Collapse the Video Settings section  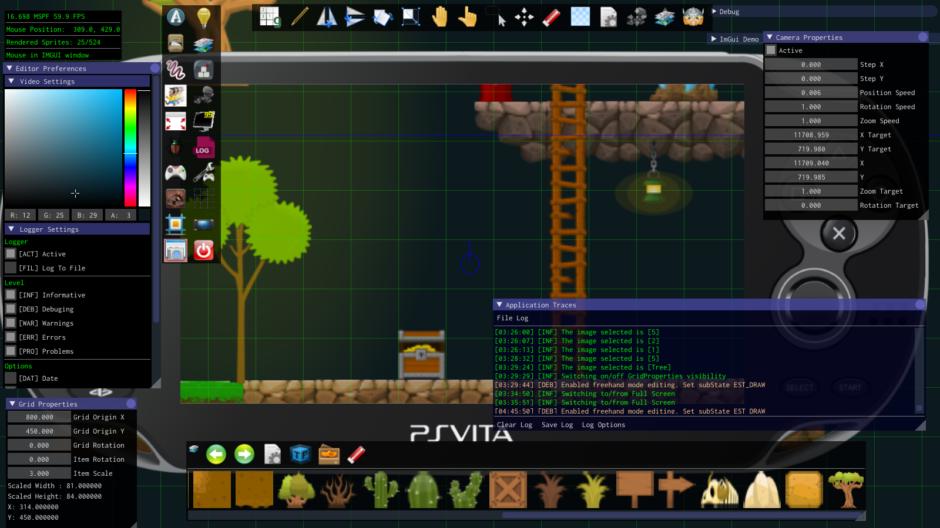coord(11,81)
